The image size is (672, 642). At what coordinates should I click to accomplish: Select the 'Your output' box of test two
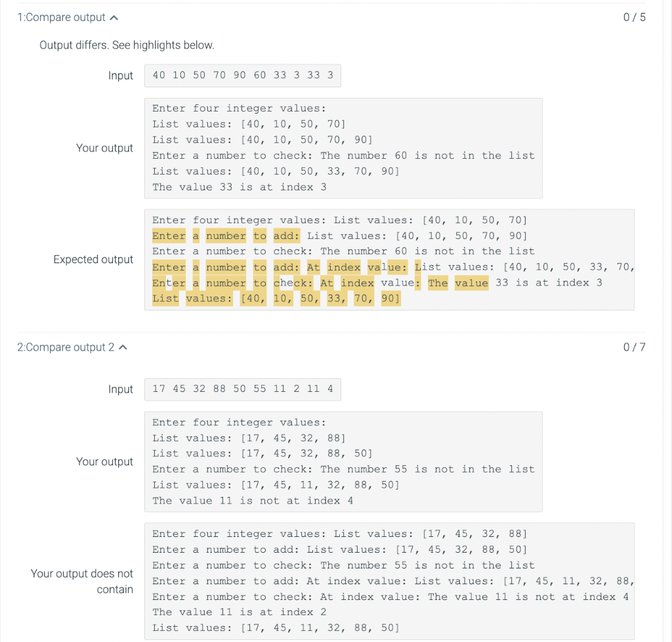pos(343,461)
